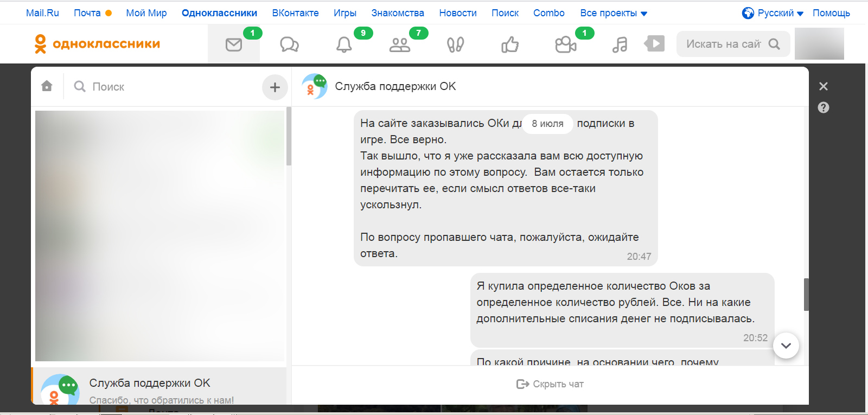The height and width of the screenshot is (415, 868).
Task: Select Одноклассники in the top navigation
Action: pyautogui.click(x=219, y=13)
